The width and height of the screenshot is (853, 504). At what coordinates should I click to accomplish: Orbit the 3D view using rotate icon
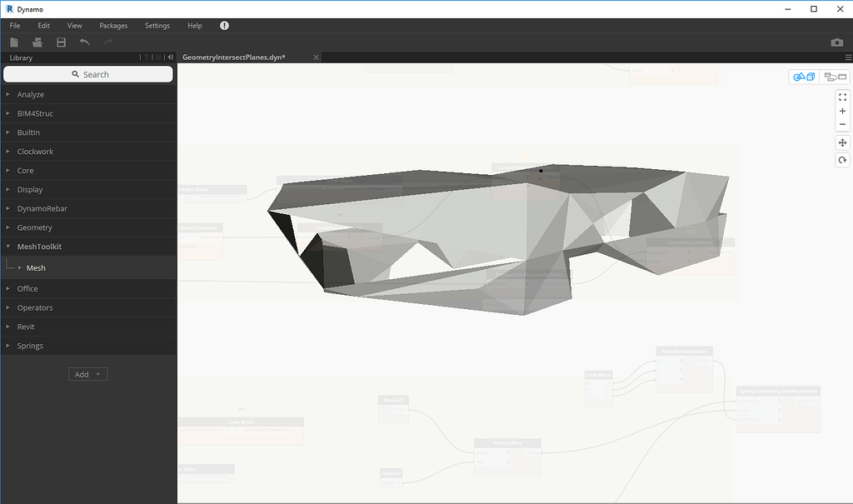point(842,159)
